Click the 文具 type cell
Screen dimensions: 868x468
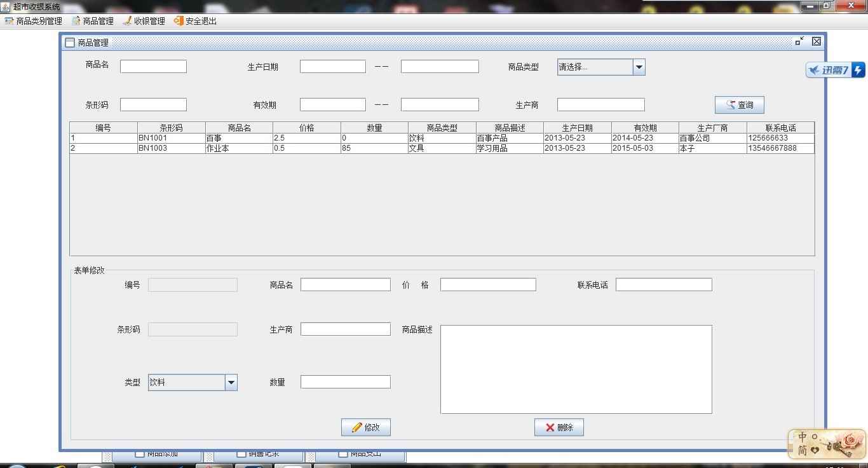coord(442,148)
